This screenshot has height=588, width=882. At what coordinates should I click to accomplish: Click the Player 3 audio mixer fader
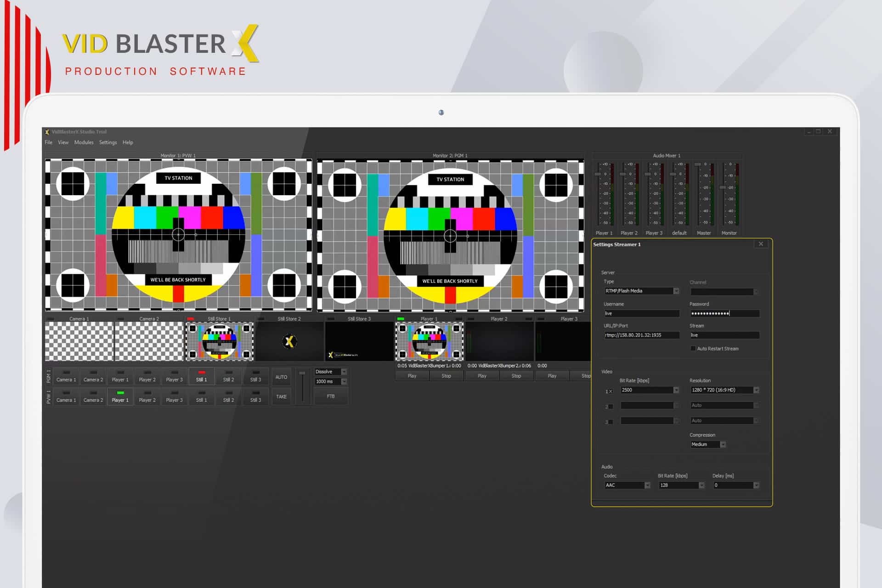click(x=648, y=174)
